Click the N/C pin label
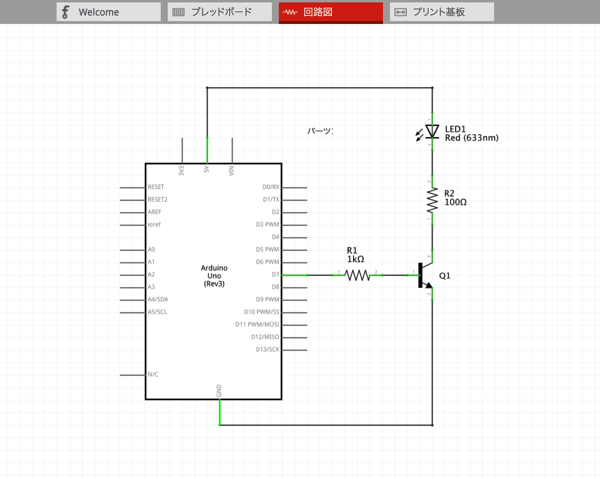The width and height of the screenshot is (600, 479). coord(153,375)
